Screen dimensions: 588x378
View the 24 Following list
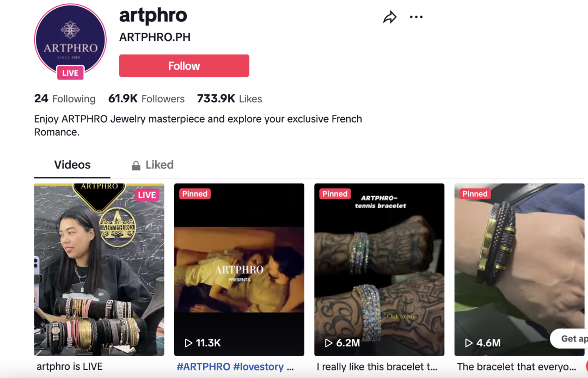pos(65,99)
